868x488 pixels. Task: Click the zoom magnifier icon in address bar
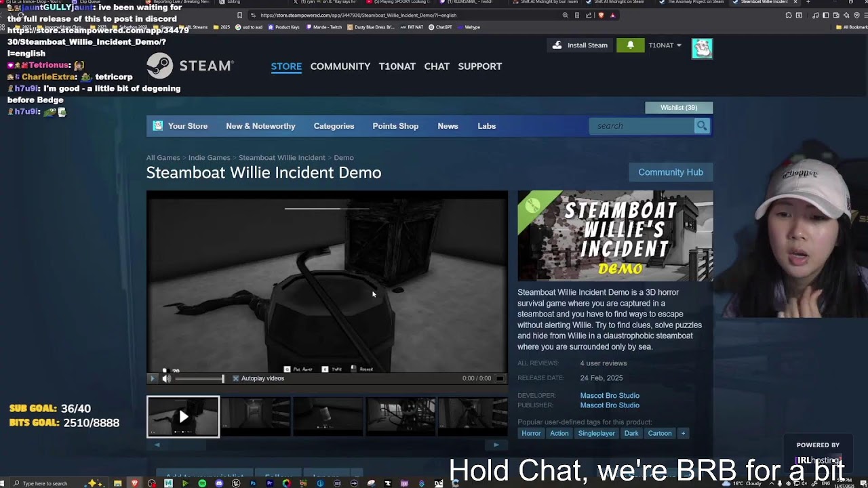pos(565,15)
